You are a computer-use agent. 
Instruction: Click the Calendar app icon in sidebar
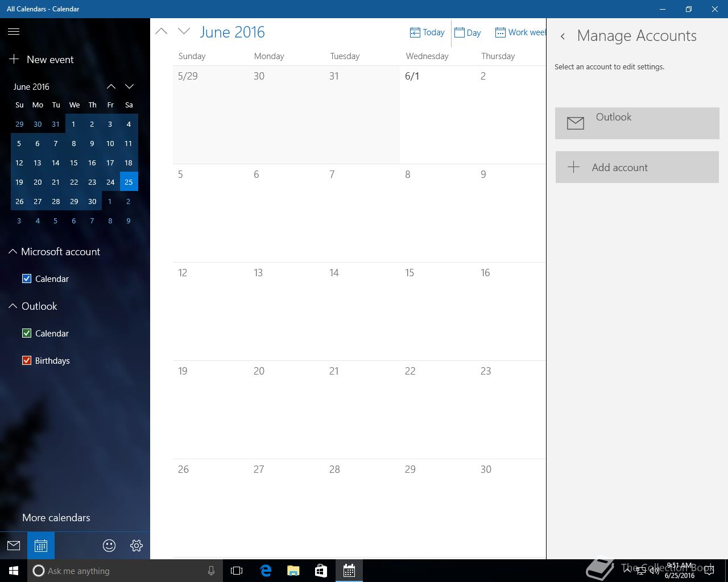pyautogui.click(x=41, y=546)
